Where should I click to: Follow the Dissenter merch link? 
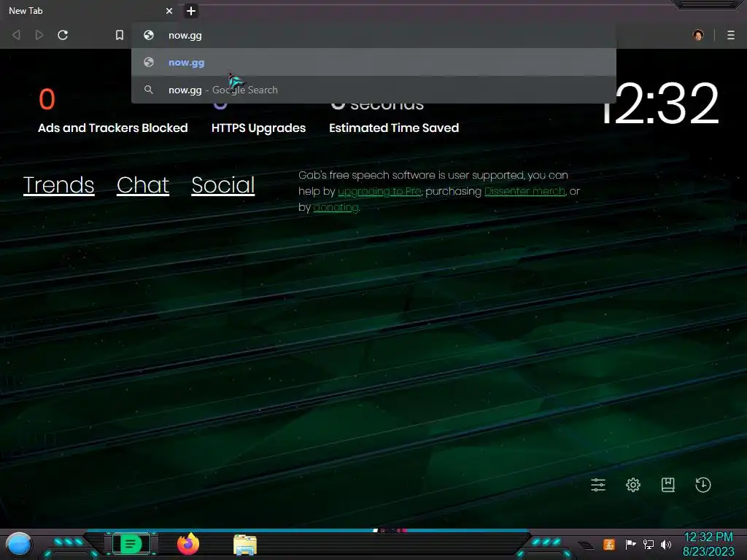[x=525, y=192]
